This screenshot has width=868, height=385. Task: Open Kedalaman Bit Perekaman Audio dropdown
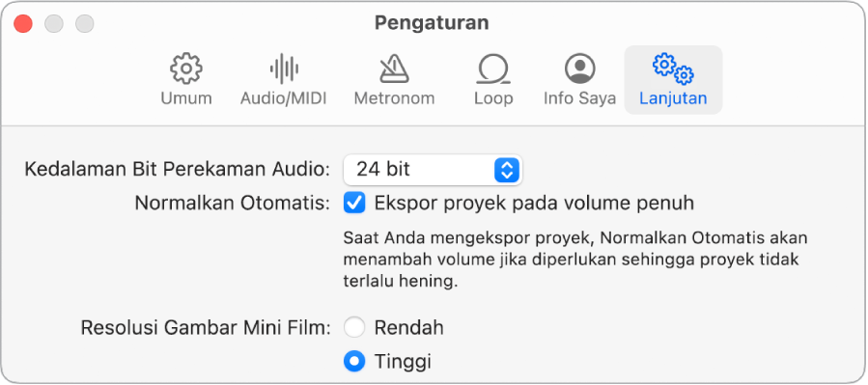[x=433, y=169]
